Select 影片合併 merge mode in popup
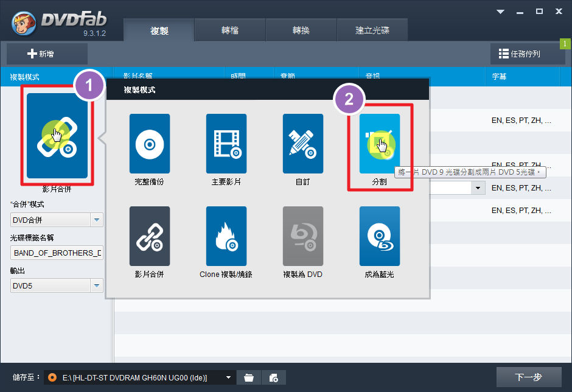This screenshot has height=392, width=572. tap(150, 236)
